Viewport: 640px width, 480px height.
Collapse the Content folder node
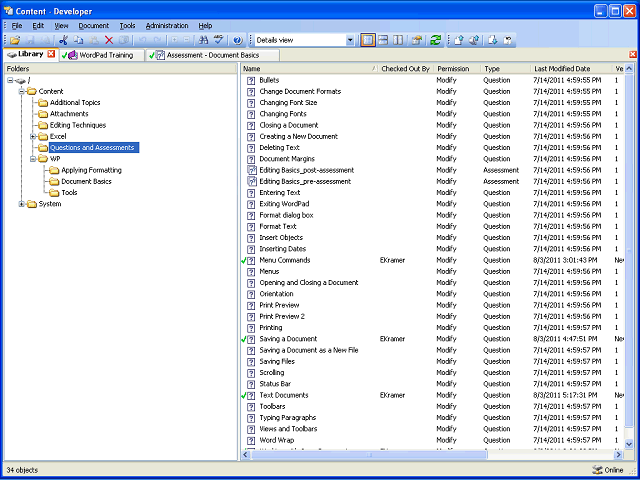(x=22, y=91)
